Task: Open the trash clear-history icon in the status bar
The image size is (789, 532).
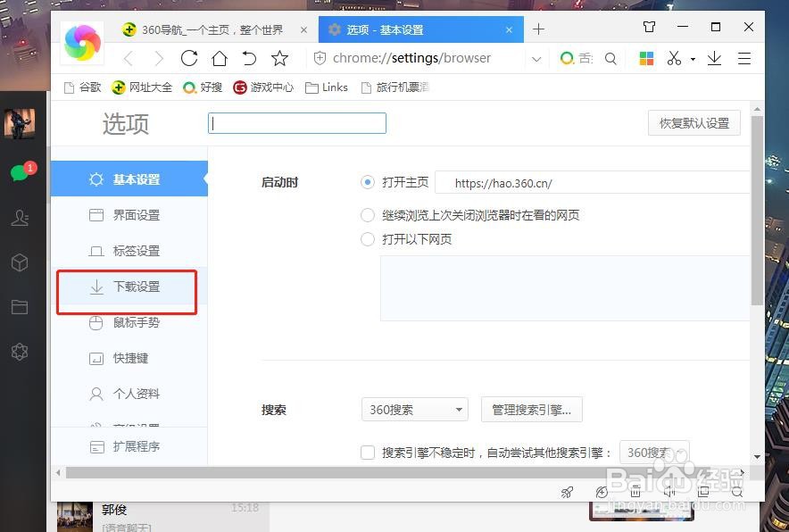Action: pos(635,492)
